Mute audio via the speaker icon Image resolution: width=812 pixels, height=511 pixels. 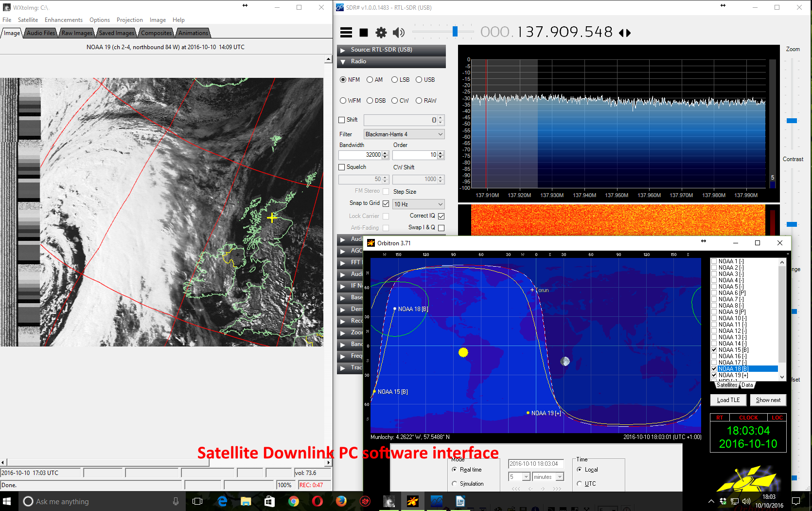(x=398, y=33)
